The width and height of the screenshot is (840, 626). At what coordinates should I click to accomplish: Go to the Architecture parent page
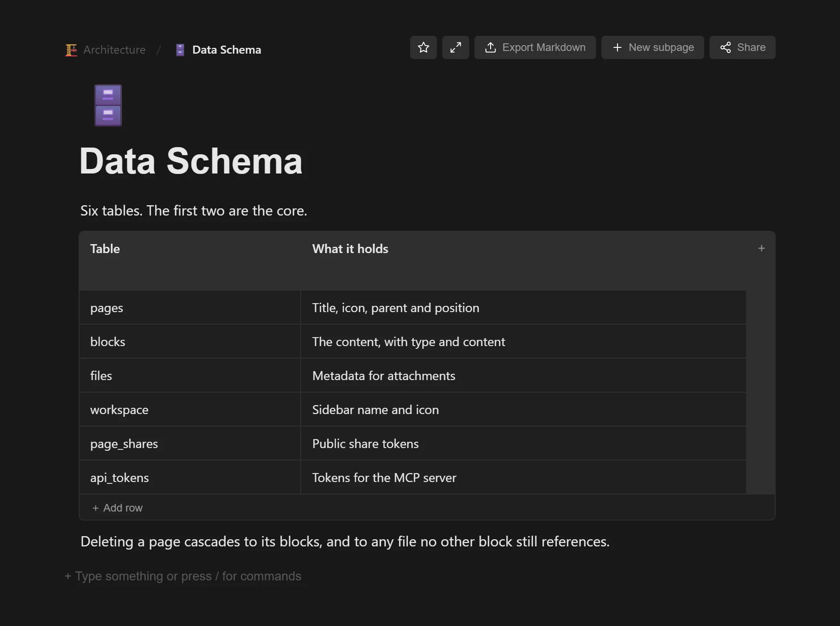pos(114,50)
